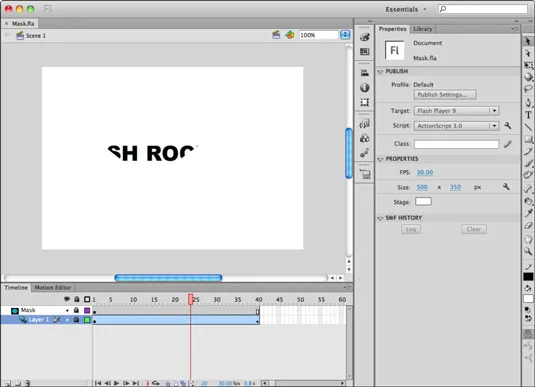The image size is (535, 387).
Task: Select the Deco tool
Action: pos(528,175)
